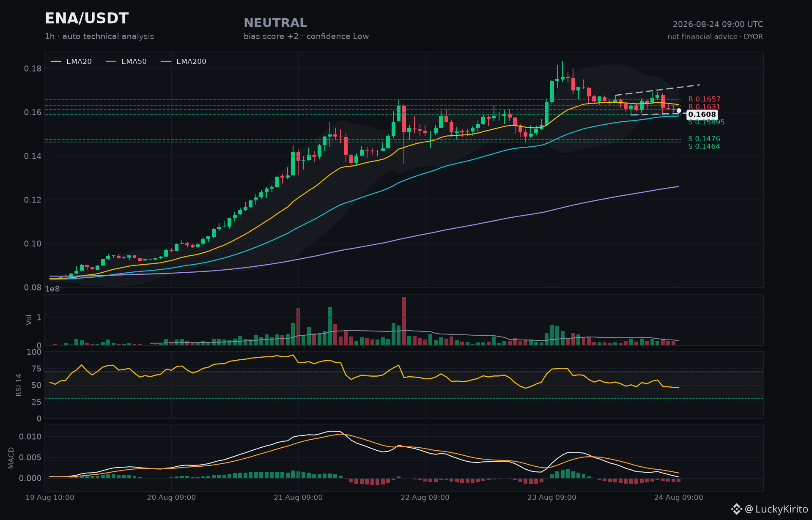Click the 0.1608 current price tag

point(702,115)
